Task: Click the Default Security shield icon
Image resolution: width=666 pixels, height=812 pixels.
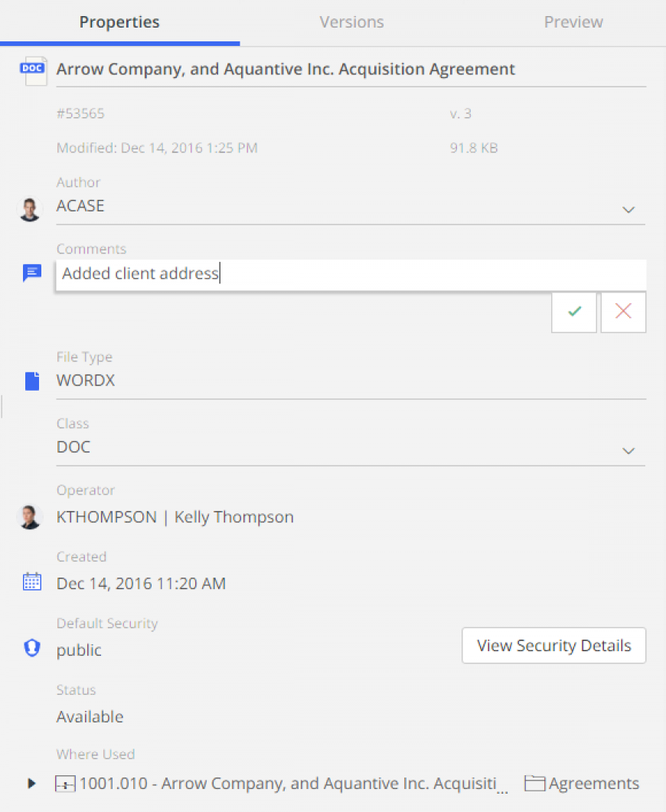Action: tap(32, 648)
